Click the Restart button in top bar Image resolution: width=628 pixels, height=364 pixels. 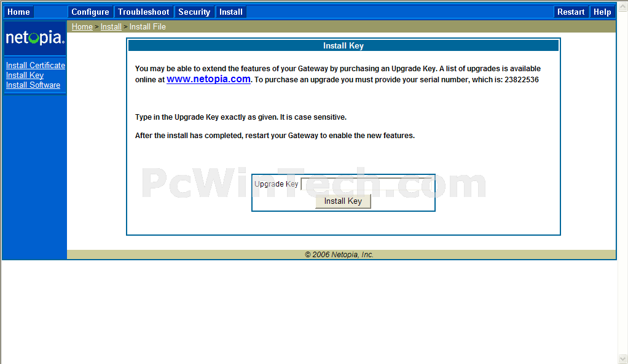571,12
